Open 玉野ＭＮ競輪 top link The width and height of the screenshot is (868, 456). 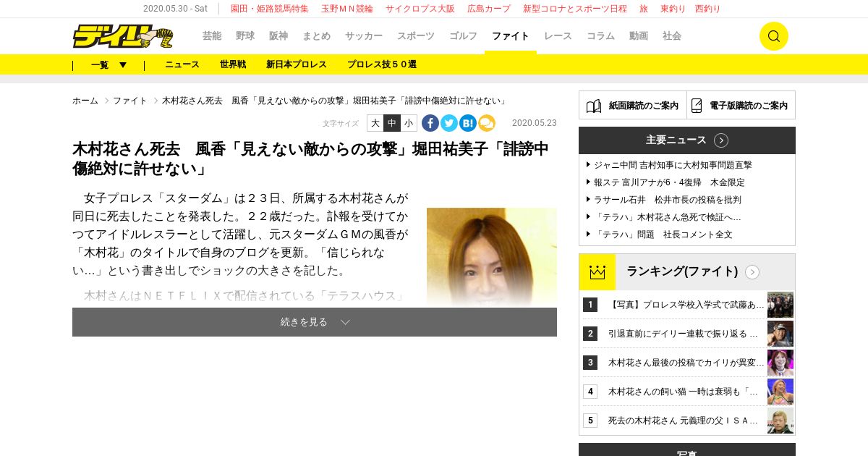click(x=347, y=9)
